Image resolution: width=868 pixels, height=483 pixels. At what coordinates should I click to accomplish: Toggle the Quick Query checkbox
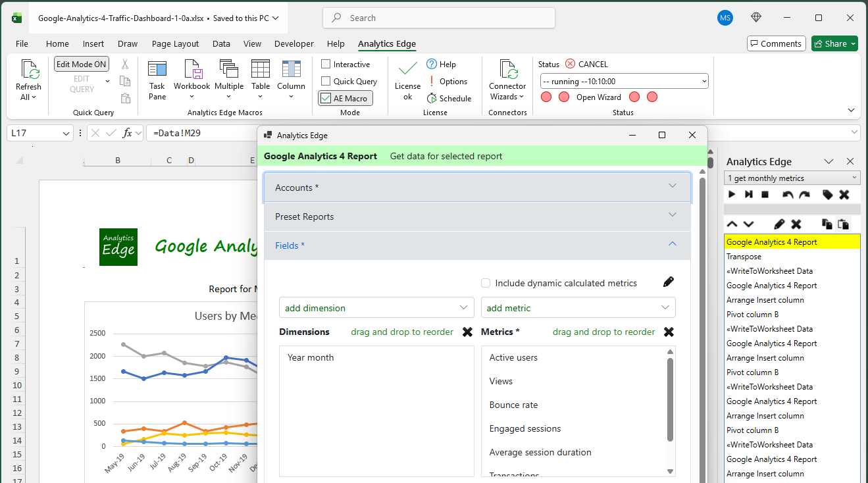[x=326, y=82]
